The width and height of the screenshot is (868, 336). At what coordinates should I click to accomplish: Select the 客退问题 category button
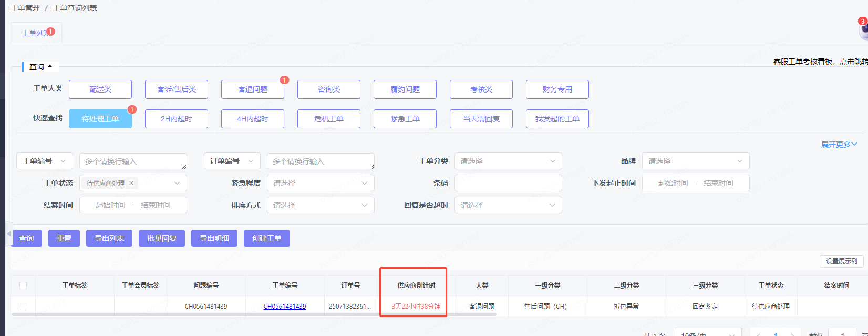coord(252,89)
